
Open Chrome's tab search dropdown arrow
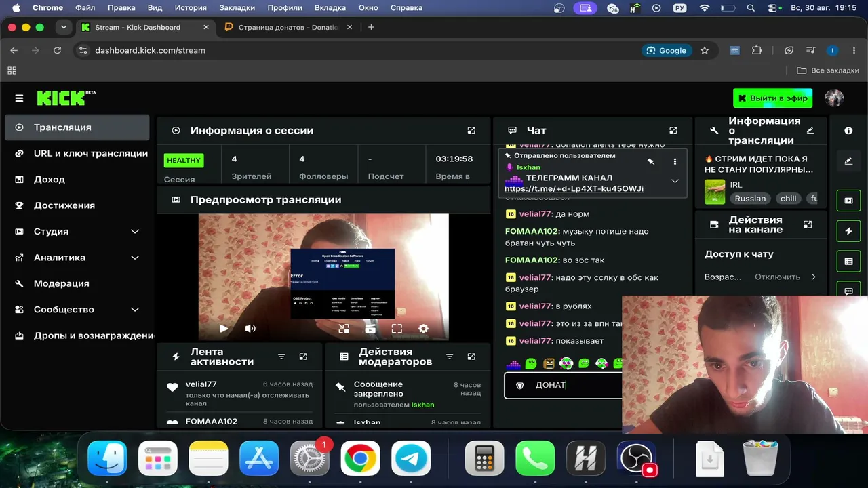click(64, 28)
